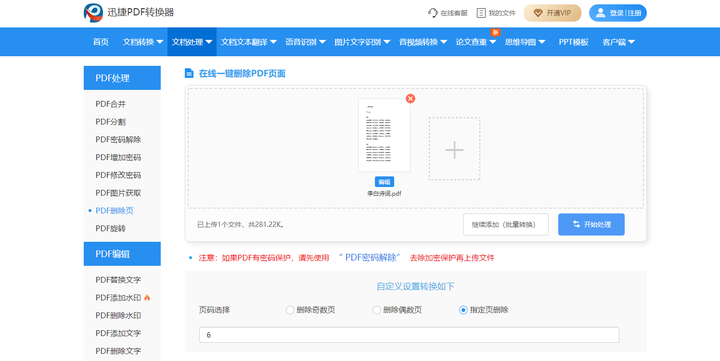Open PDF增加密码 in sidebar
Screen dimensions: 720x361
click(118, 158)
